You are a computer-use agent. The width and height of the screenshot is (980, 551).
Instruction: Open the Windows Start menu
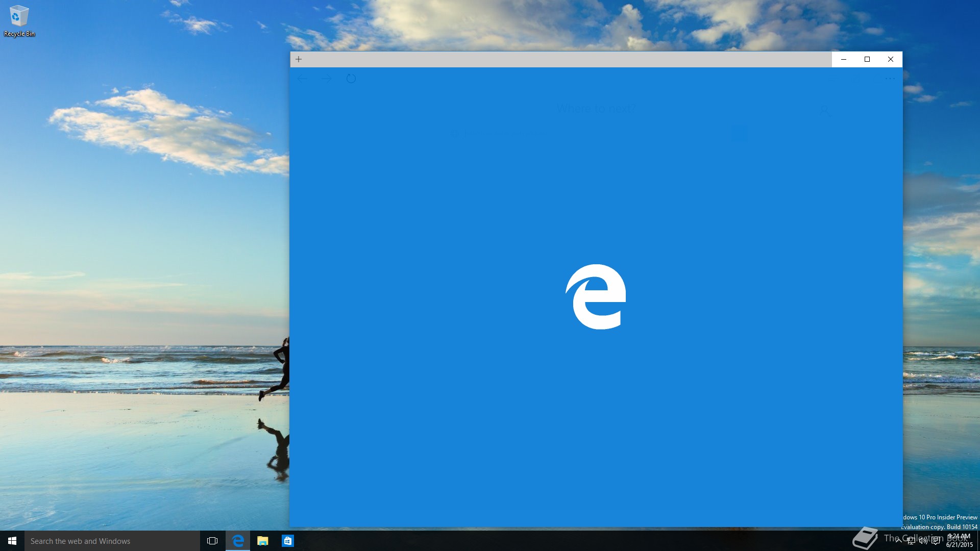[x=12, y=541]
